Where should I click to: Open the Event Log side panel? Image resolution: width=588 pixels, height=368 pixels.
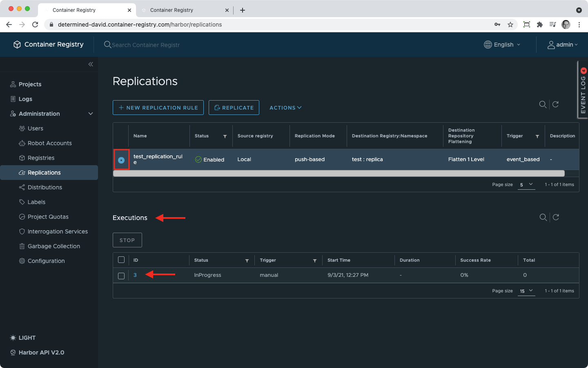(583, 90)
